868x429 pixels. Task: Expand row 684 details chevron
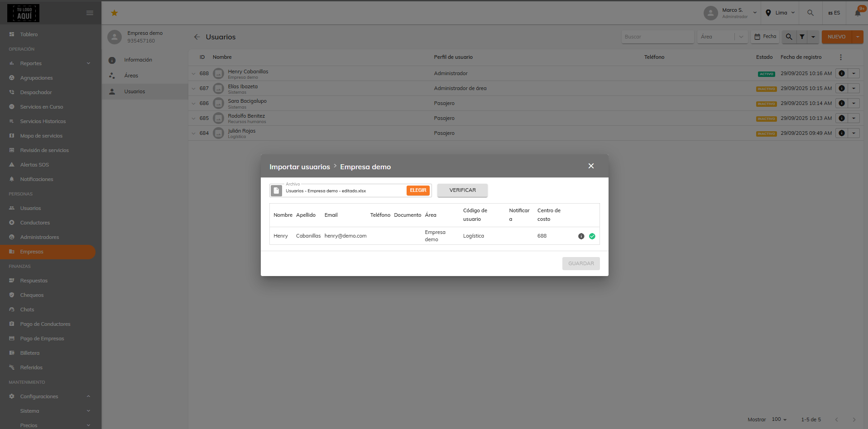(x=193, y=133)
